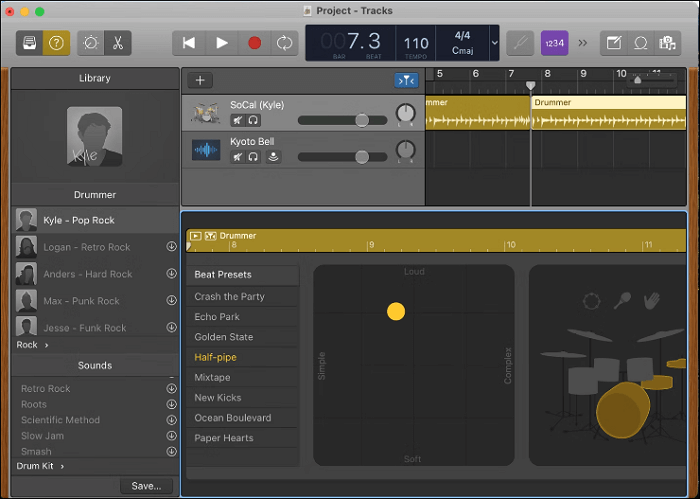The width and height of the screenshot is (700, 499).
Task: Choose the Golden State beat preset
Action: [x=242, y=337]
